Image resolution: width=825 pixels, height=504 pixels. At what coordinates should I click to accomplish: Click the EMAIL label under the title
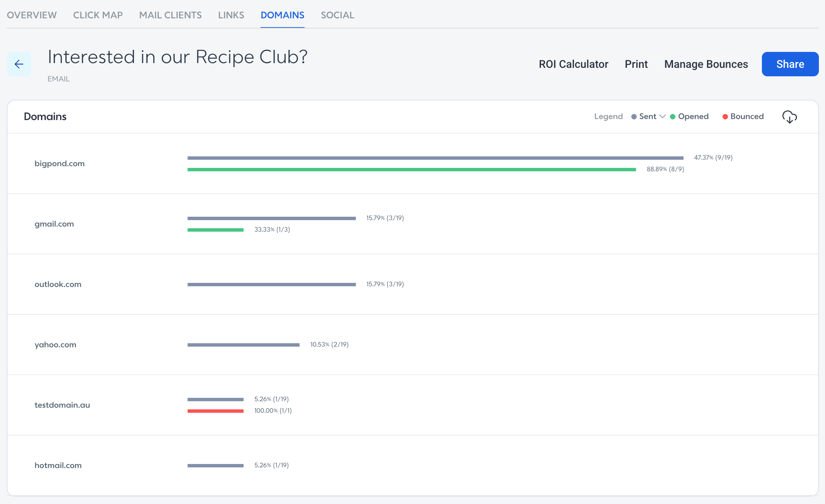click(x=58, y=79)
